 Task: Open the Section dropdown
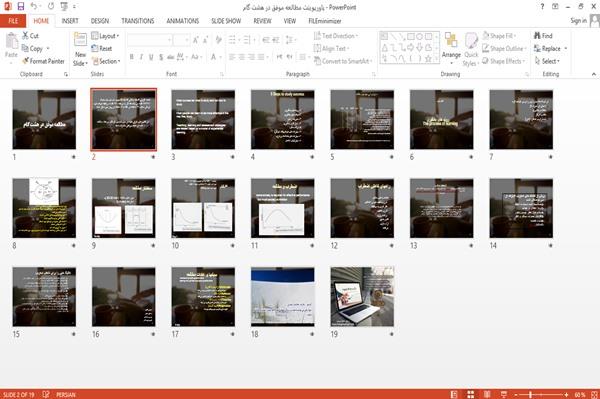click(106, 61)
